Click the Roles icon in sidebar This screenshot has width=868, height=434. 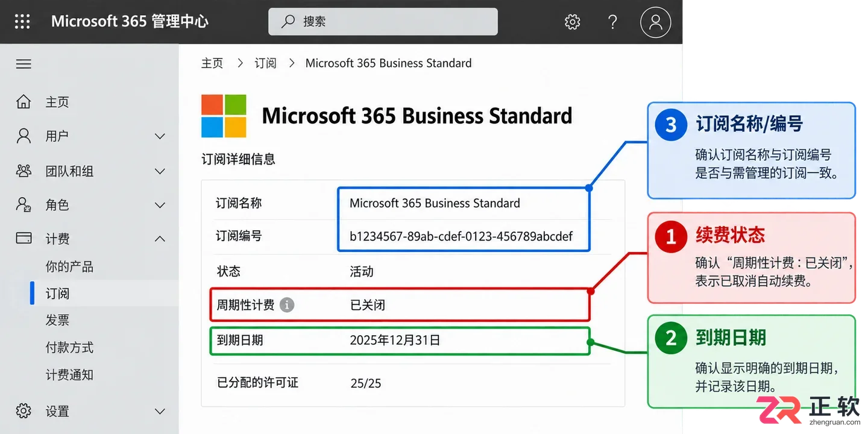coord(24,204)
